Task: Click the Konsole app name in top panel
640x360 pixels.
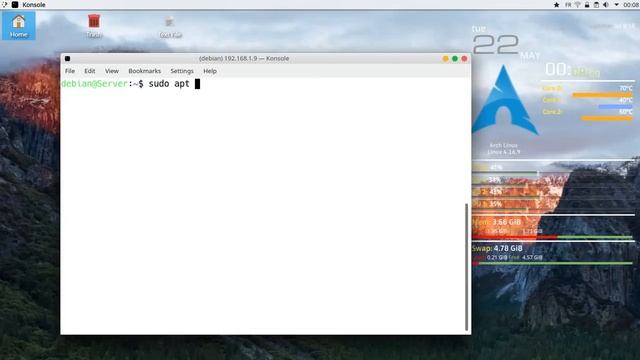Action: [34, 5]
